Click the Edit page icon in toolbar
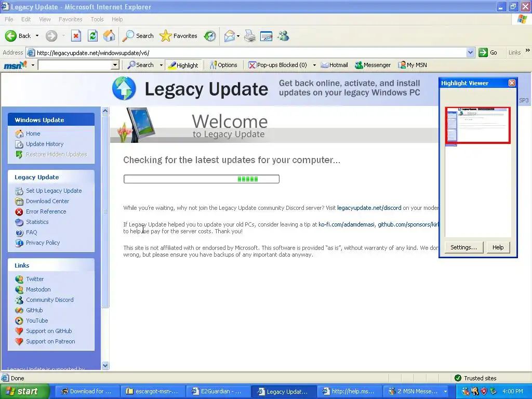Viewport: 532px width, 399px height. tap(267, 36)
